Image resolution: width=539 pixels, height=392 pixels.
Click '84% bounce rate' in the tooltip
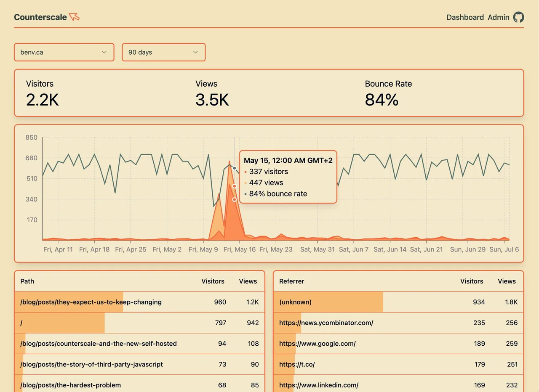pyautogui.click(x=278, y=194)
